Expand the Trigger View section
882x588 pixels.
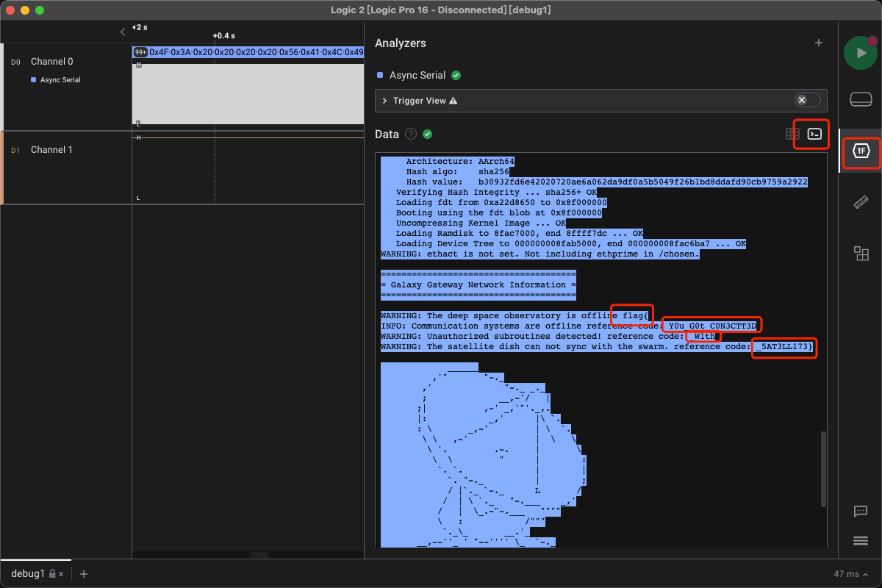pyautogui.click(x=384, y=101)
